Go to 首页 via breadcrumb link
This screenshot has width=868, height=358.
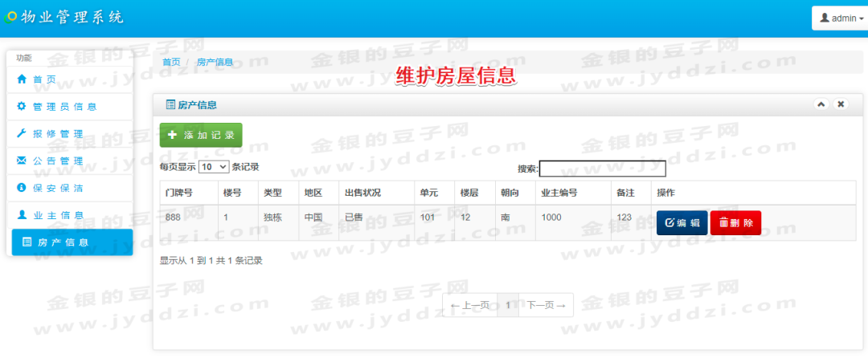click(x=171, y=63)
